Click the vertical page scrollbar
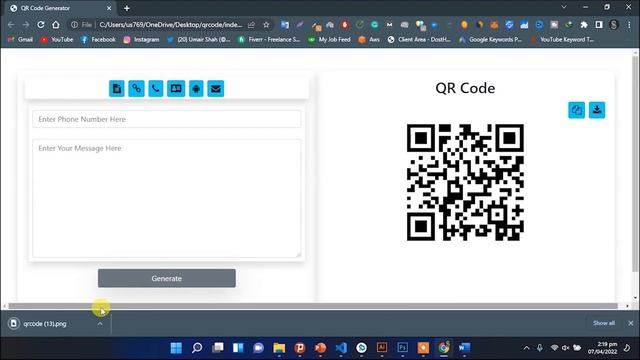The width and height of the screenshot is (640, 360). tap(635, 163)
